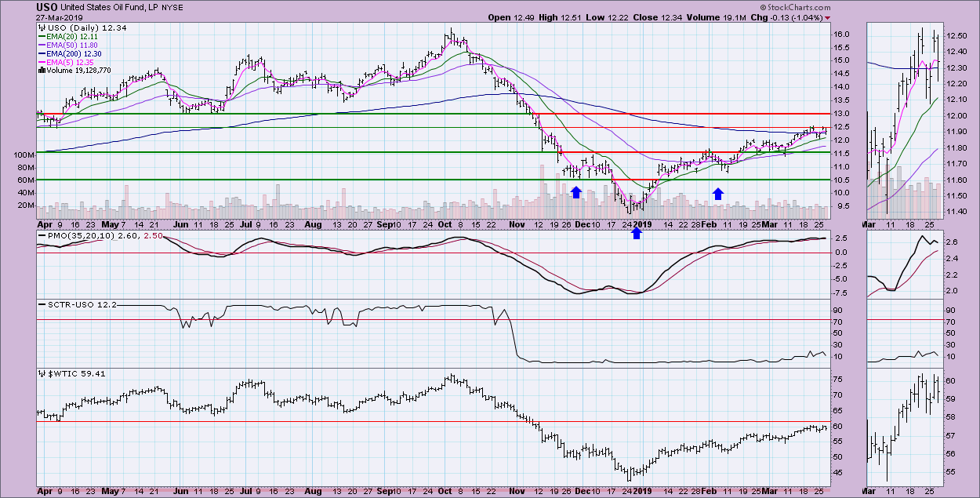Click the SCTR-USO 12.2 indicator label
Image resolution: width=980 pixels, height=498 pixels.
click(77, 304)
